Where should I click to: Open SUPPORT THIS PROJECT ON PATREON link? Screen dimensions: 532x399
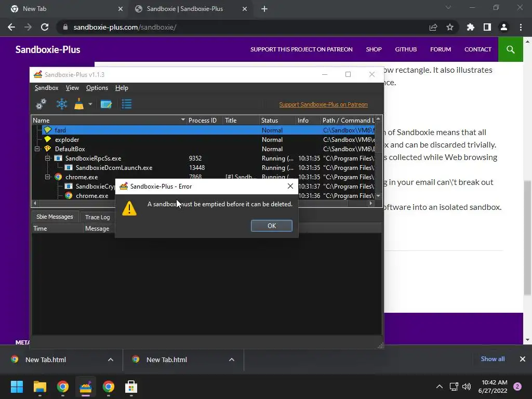tap(301, 49)
